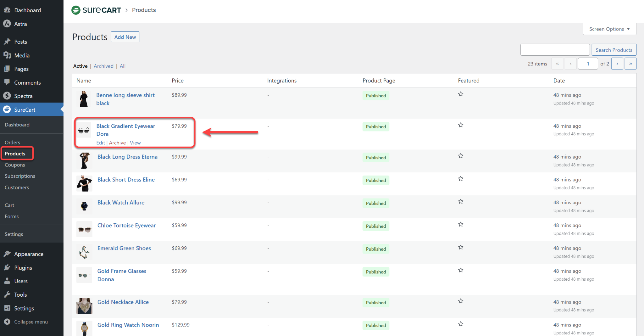This screenshot has height=336, width=644.
Task: Open the Tools wrench icon
Action: pyautogui.click(x=7, y=294)
